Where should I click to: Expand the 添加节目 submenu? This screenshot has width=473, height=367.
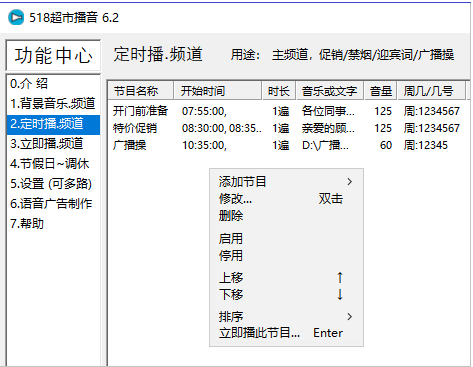click(286, 182)
